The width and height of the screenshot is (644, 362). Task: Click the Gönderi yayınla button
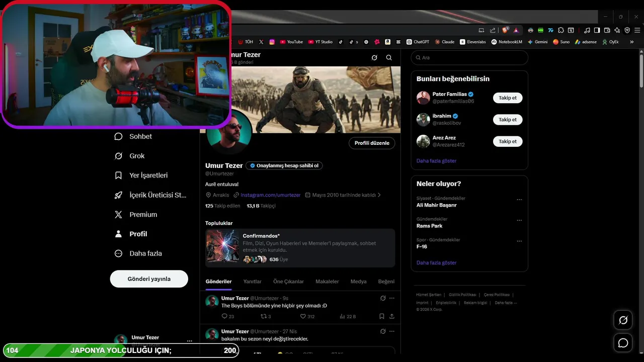pyautogui.click(x=149, y=279)
